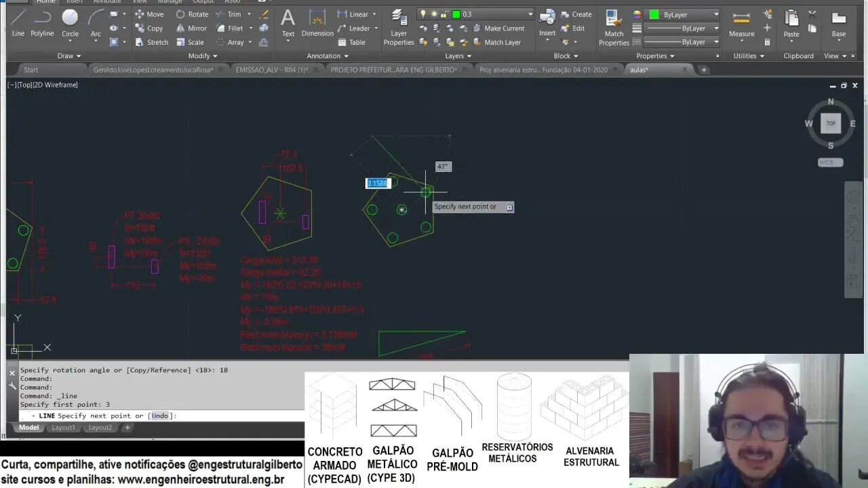Expand the Annotation panel
Image resolution: width=868 pixels, height=488 pixels.
328,56
